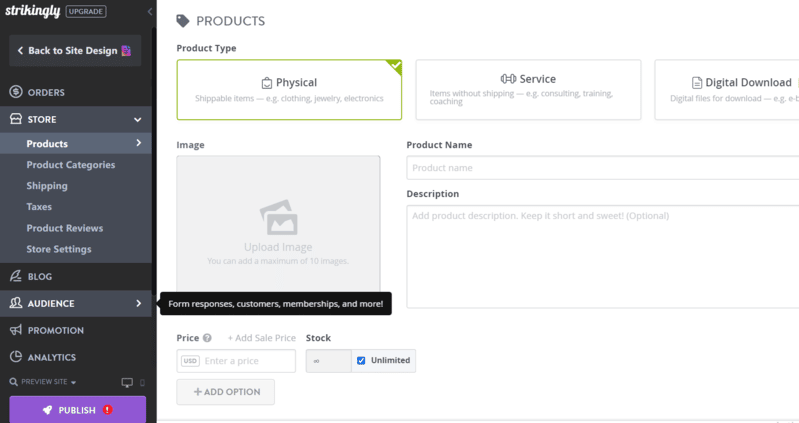Click the Add Option button
Viewport: 799px width, 423px height.
226,392
